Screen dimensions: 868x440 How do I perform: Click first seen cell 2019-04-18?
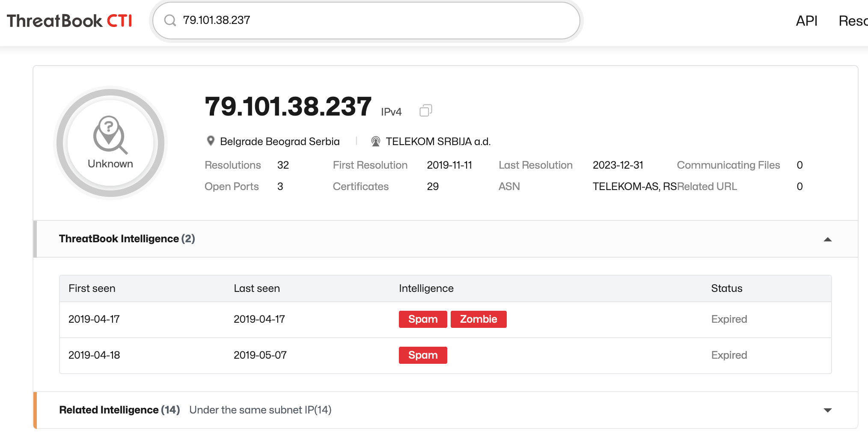click(x=94, y=355)
